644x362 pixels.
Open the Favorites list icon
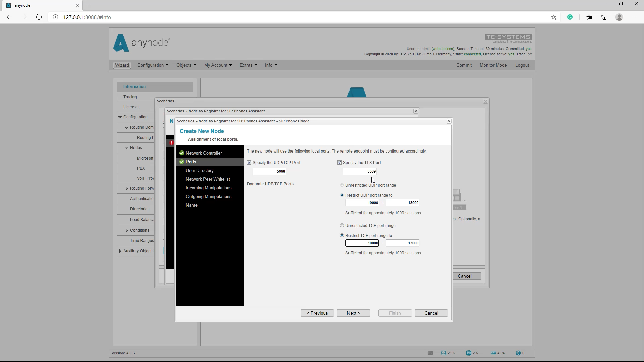coord(589,17)
